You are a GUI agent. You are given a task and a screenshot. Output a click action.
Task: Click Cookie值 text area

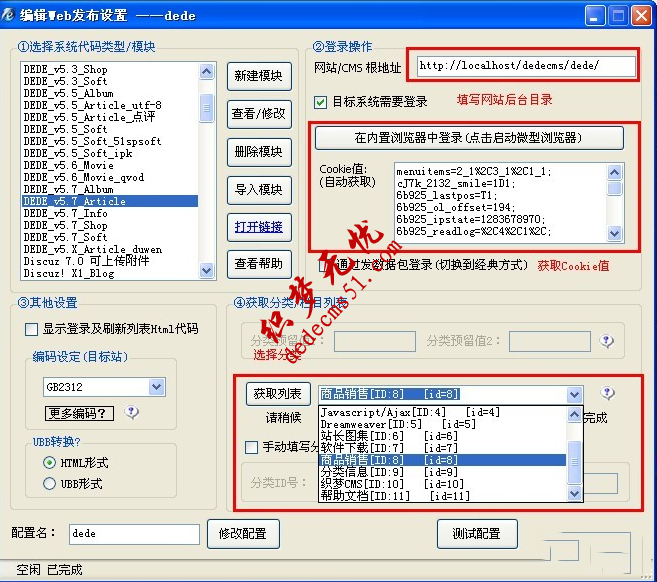tap(501, 202)
